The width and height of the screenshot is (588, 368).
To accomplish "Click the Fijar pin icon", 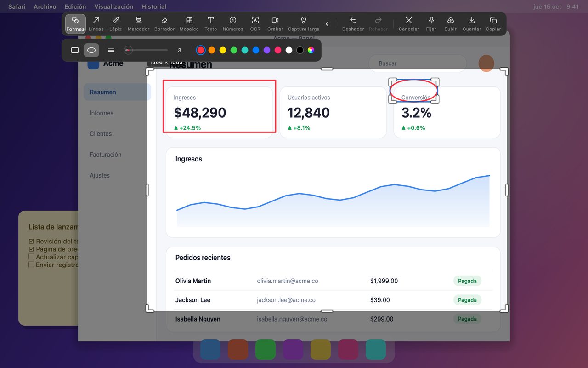I will tap(431, 24).
